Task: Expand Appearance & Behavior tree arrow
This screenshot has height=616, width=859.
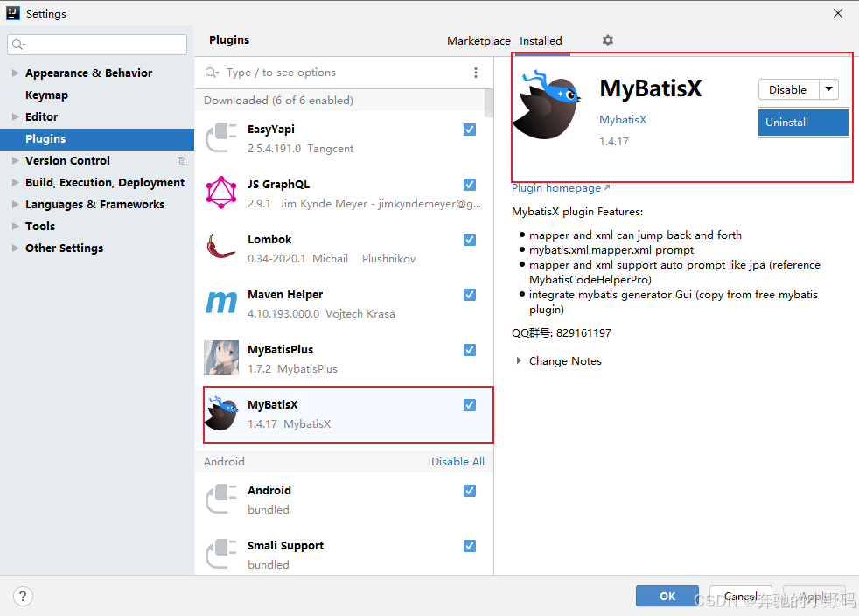Action: click(x=16, y=73)
